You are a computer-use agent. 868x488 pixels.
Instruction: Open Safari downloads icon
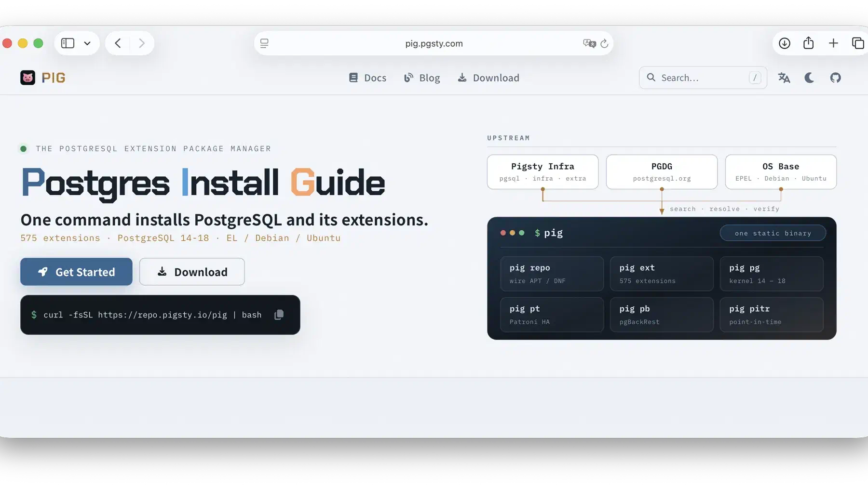(785, 43)
